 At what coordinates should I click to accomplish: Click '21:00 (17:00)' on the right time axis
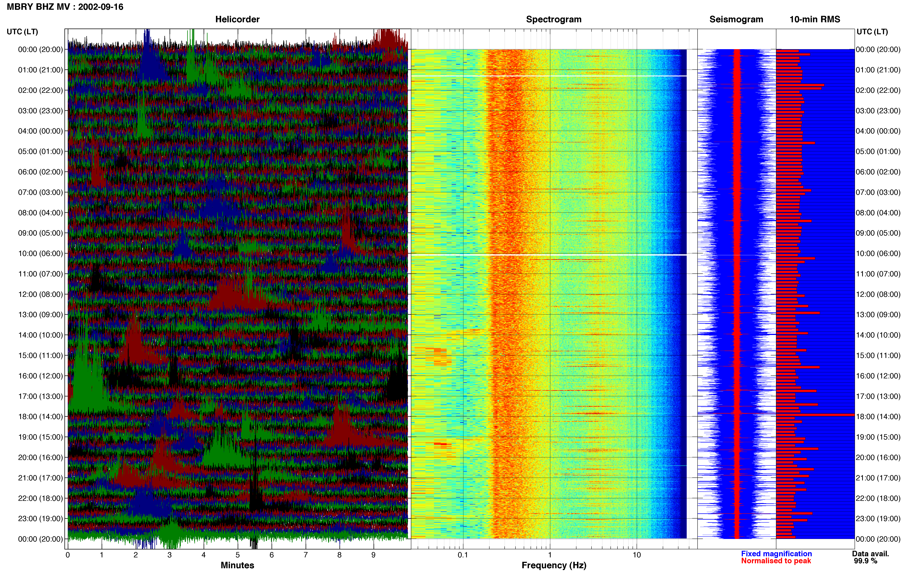tap(878, 478)
